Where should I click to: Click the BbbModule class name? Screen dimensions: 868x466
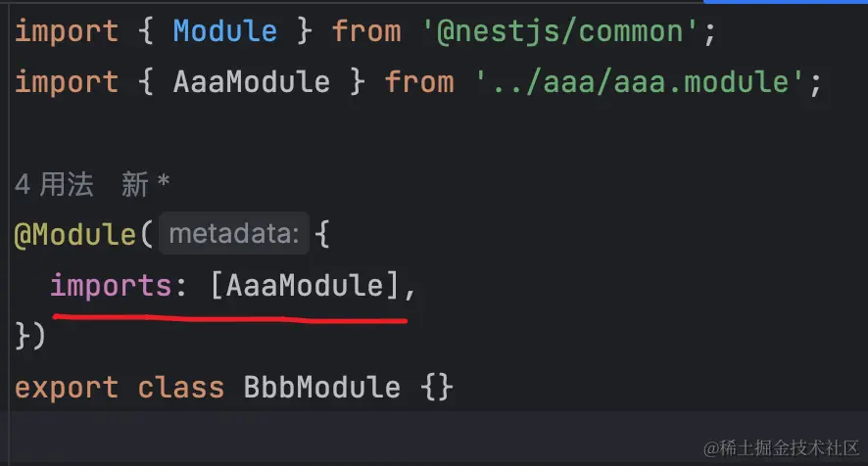tap(321, 387)
